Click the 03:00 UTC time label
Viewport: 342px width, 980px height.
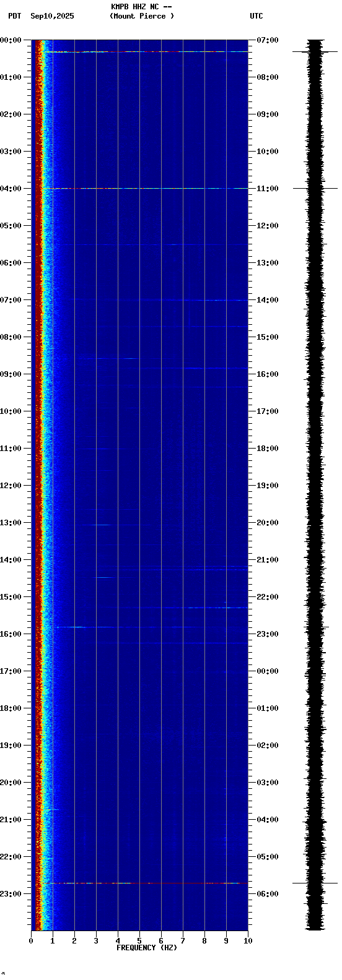267,782
